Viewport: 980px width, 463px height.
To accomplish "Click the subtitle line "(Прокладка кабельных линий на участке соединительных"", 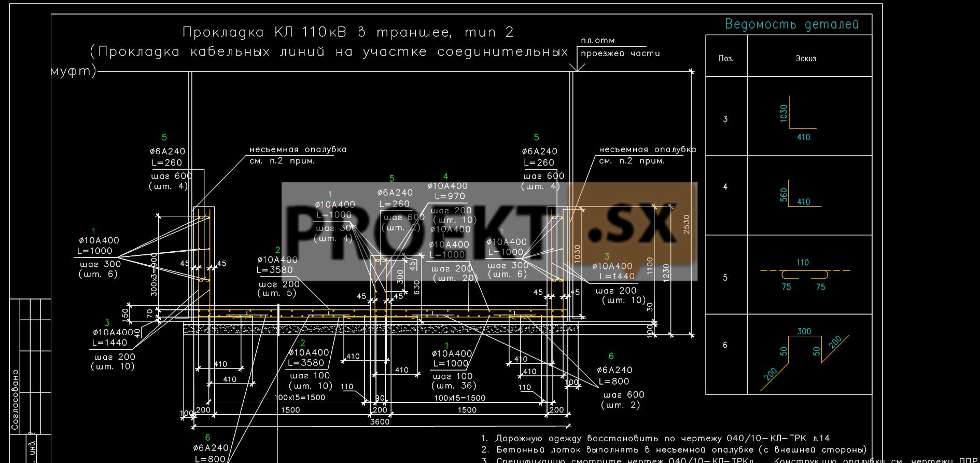I will (329, 52).
